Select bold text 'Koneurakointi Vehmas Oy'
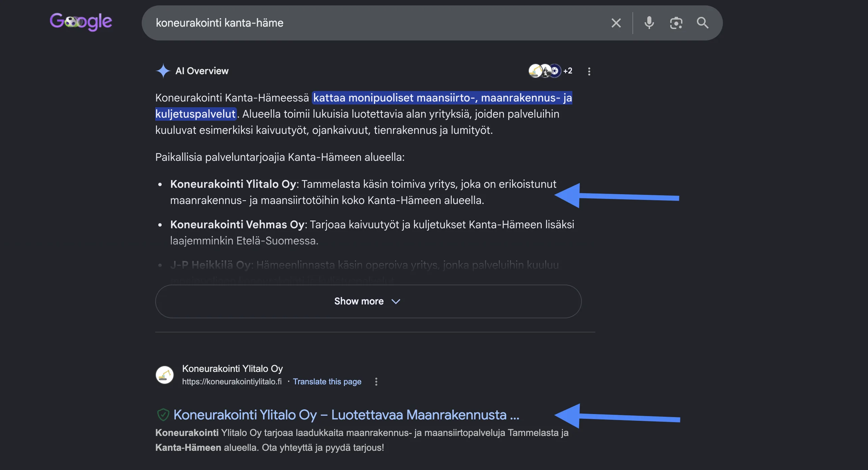Viewport: 868px width, 470px height. click(237, 225)
